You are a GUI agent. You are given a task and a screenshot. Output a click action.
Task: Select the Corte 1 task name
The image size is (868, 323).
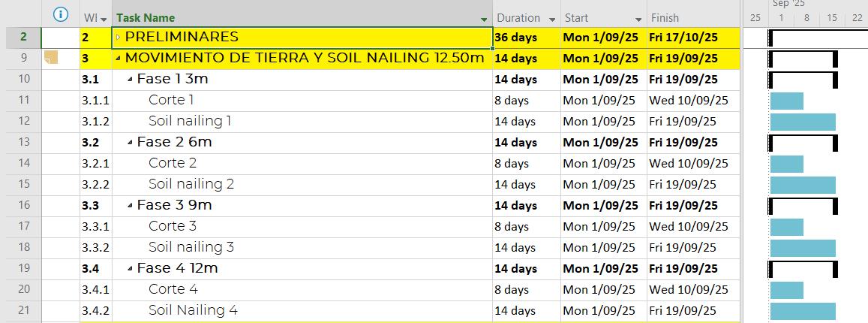[x=171, y=100]
